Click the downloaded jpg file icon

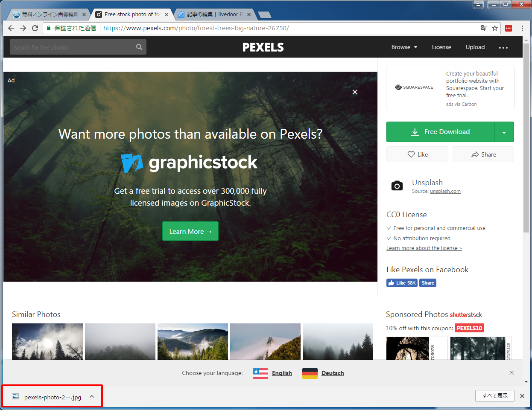tap(15, 397)
